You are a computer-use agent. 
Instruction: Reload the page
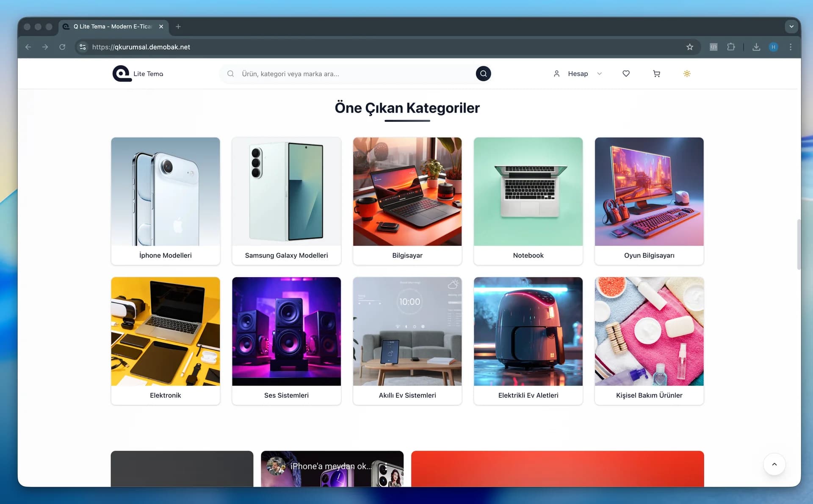tap(62, 47)
